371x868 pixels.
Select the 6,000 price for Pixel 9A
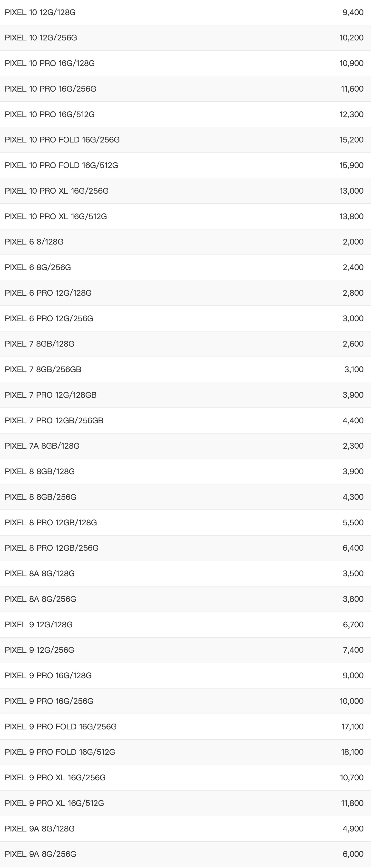(353, 854)
